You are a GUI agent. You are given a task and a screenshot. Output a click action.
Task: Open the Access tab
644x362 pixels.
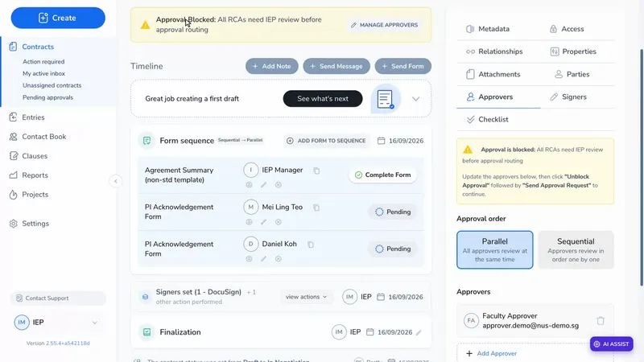[567, 29]
